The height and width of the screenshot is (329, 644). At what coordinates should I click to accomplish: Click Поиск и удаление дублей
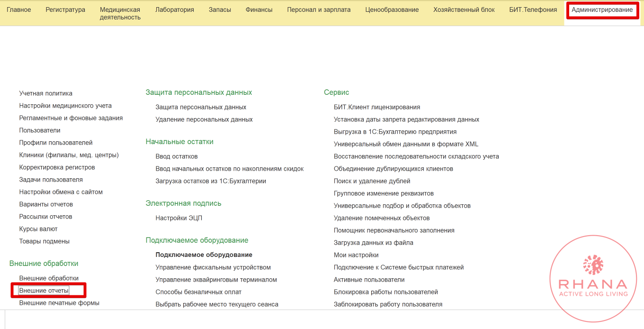[372, 181]
